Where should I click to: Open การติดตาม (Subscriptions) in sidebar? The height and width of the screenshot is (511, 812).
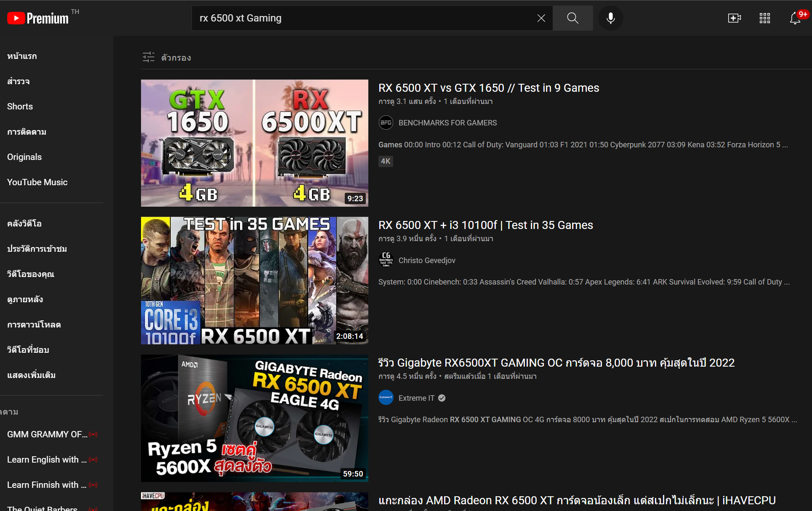pyautogui.click(x=27, y=132)
